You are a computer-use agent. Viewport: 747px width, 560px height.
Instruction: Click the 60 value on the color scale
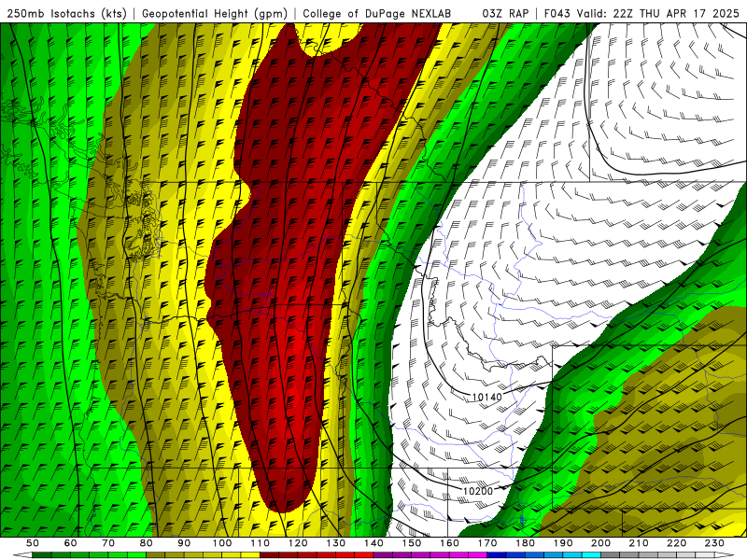pyautogui.click(x=71, y=543)
